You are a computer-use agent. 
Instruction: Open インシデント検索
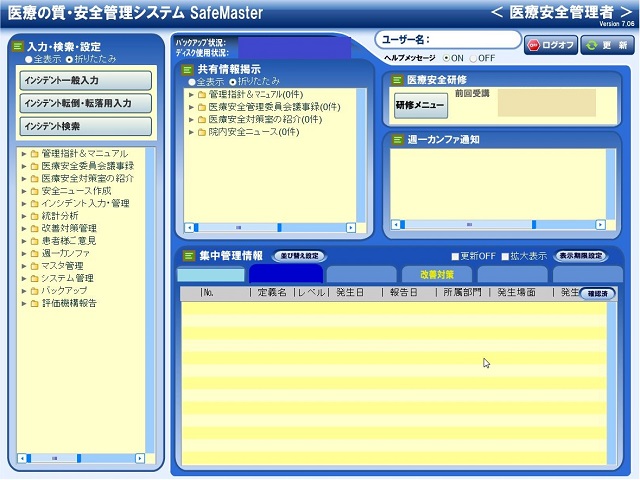(x=86, y=127)
